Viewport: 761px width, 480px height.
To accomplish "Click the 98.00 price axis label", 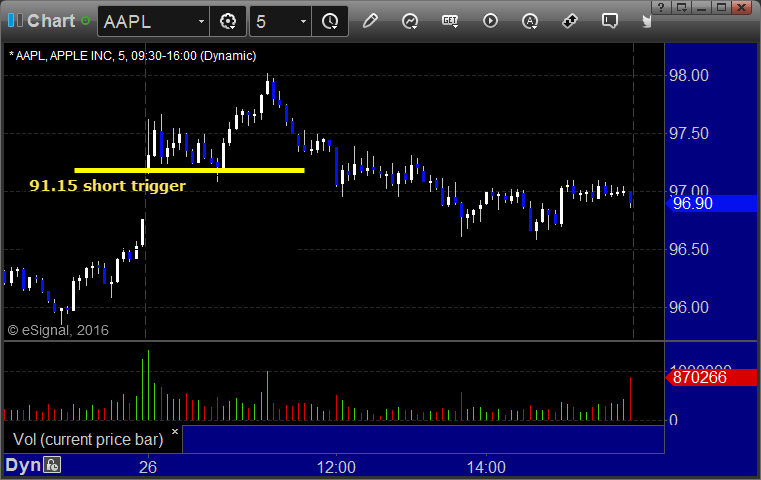I will pos(689,75).
